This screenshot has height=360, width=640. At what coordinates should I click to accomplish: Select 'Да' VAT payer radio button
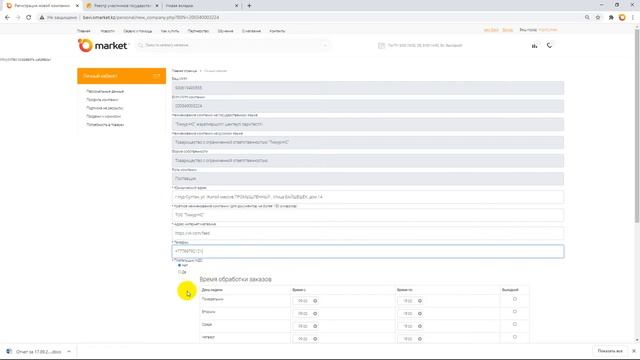pos(180,272)
